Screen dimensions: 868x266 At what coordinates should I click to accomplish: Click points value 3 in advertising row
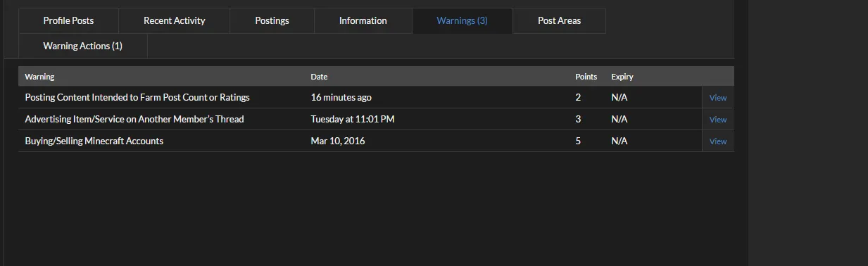[578, 119]
